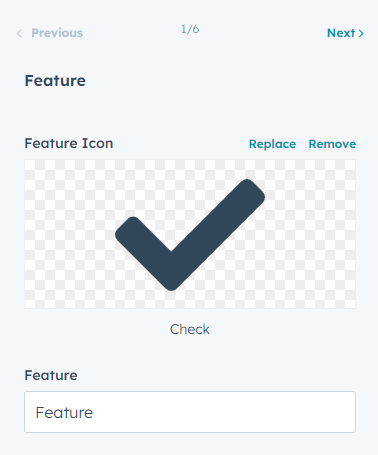The image size is (378, 455).
Task: Click the Check icon name caption
Action: [190, 329]
